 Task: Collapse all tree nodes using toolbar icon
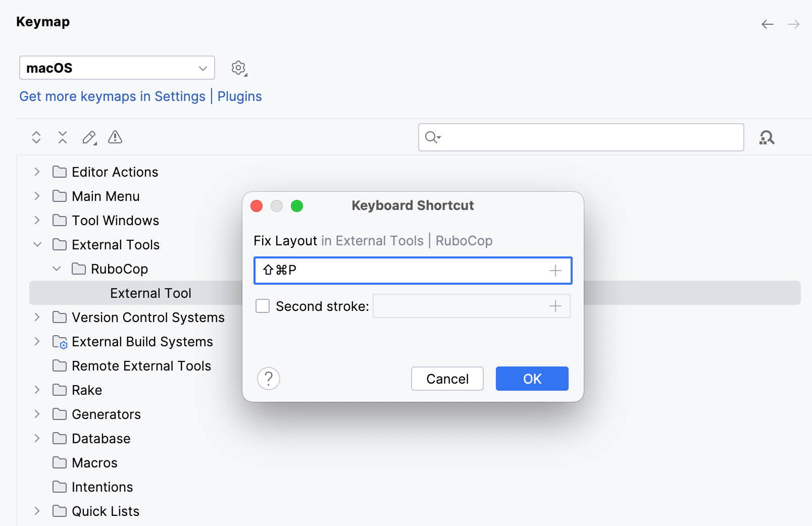click(62, 137)
